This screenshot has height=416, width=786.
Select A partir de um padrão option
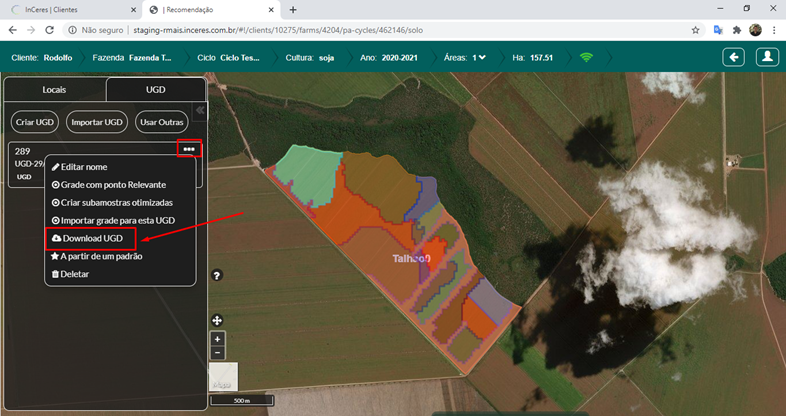point(97,256)
